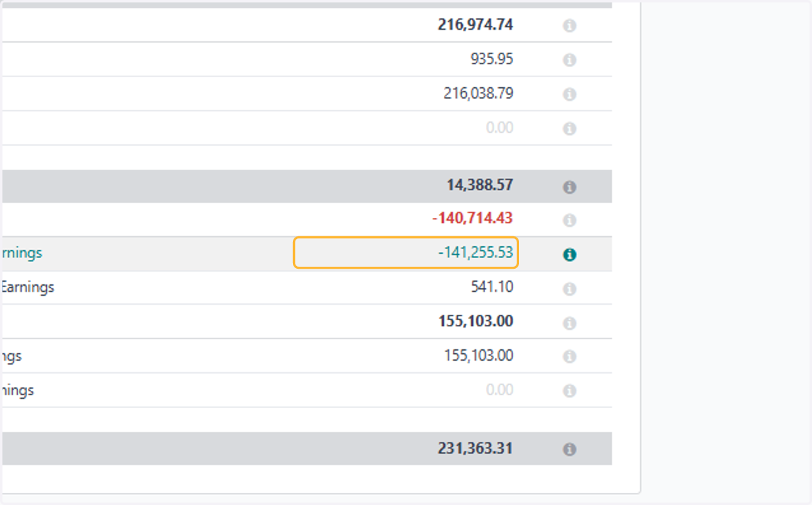Click info icon in 14,388.57 row
Viewport: 812px width, 505px height.
click(x=570, y=187)
